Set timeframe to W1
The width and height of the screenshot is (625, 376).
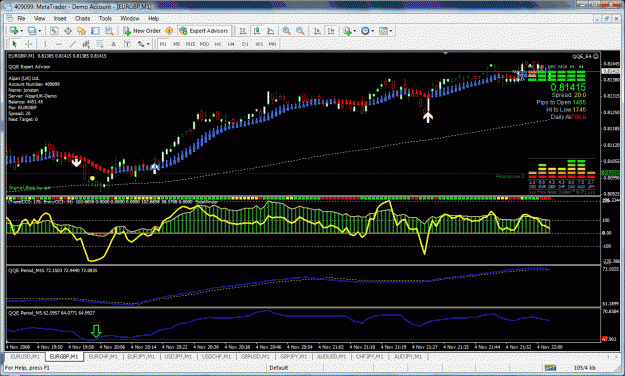pyautogui.click(x=259, y=44)
